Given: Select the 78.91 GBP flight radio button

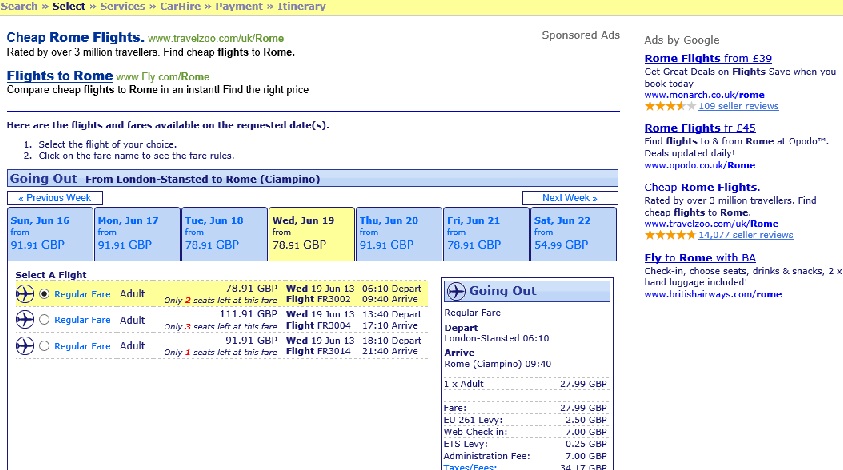Looking at the screenshot, I should point(43,293).
